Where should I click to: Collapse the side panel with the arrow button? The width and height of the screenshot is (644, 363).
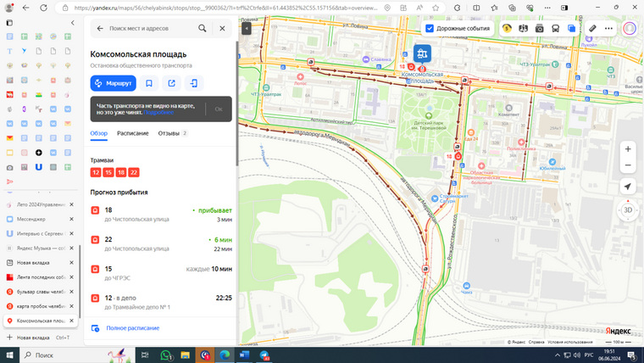(x=246, y=28)
